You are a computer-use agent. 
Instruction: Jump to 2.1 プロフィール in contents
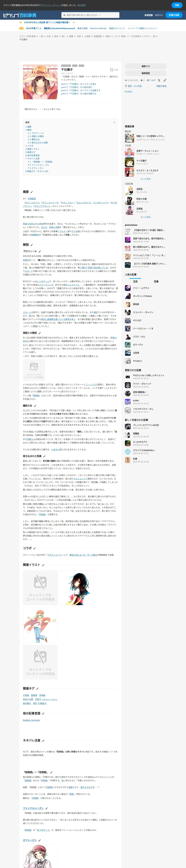pyautogui.click(x=35, y=133)
